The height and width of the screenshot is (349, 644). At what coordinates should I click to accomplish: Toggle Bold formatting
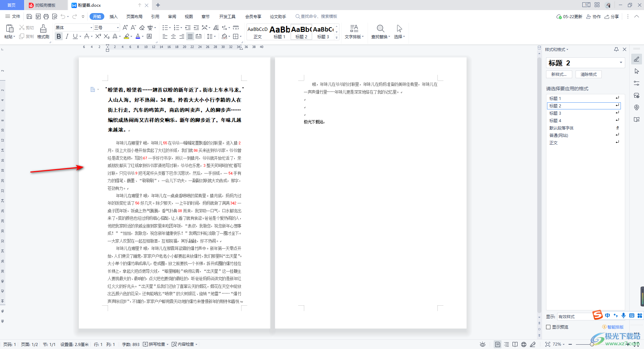click(59, 36)
